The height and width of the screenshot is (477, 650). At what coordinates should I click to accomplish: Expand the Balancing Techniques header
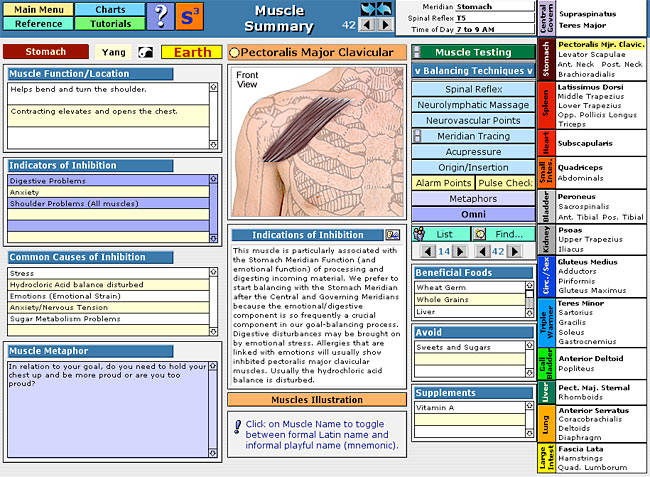pyautogui.click(x=473, y=71)
